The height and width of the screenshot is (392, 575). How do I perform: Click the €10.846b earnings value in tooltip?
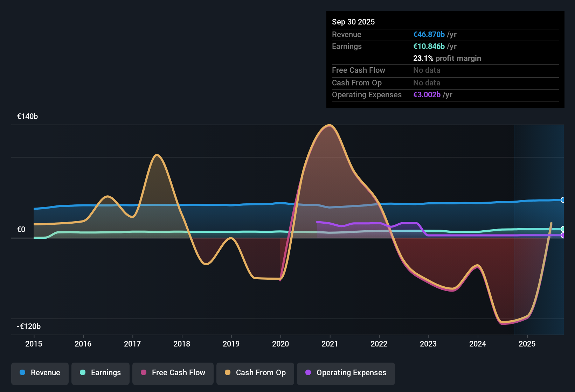[x=429, y=47]
